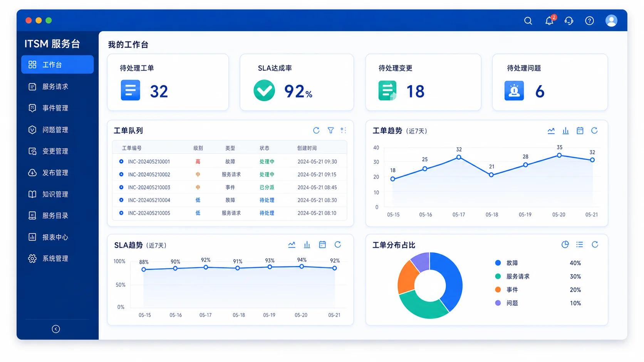The image size is (644, 362).
Task: Open the help question mark icon
Action: pyautogui.click(x=589, y=21)
